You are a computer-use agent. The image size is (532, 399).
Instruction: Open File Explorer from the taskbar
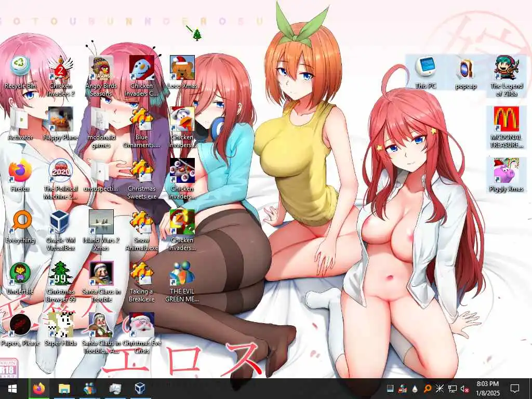click(x=64, y=389)
